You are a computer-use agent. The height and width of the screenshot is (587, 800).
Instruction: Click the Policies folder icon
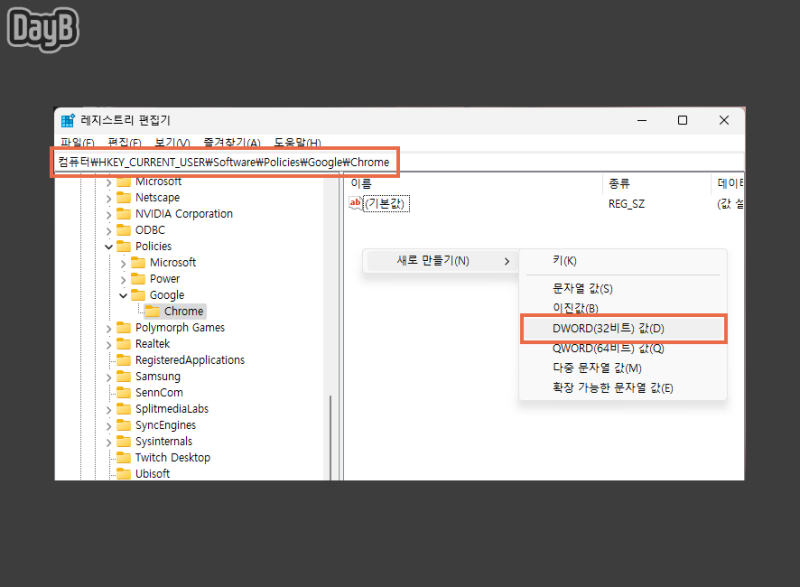123,246
